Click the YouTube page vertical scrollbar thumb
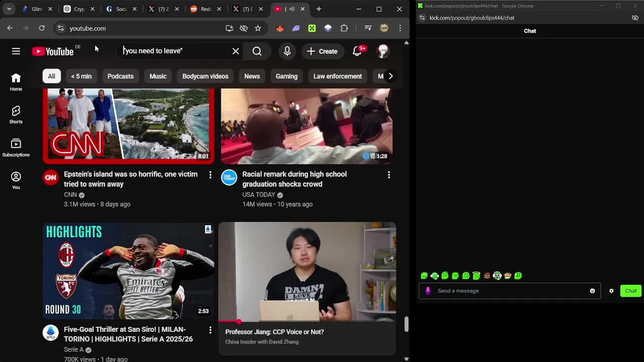Image resolution: width=644 pixels, height=362 pixels. (407, 324)
